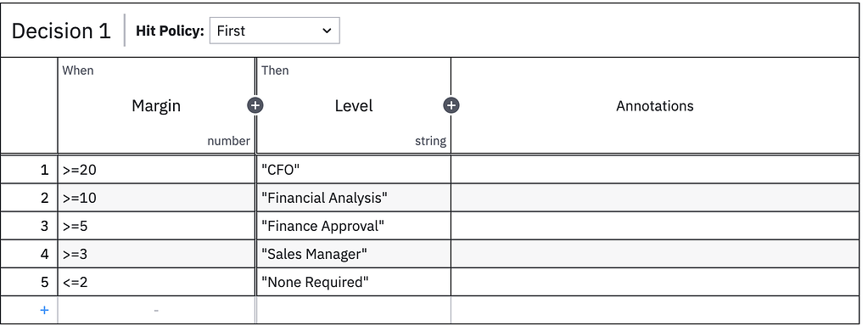Edit the "CFO" level cell
Screen dimensions: 868x332
pos(354,170)
